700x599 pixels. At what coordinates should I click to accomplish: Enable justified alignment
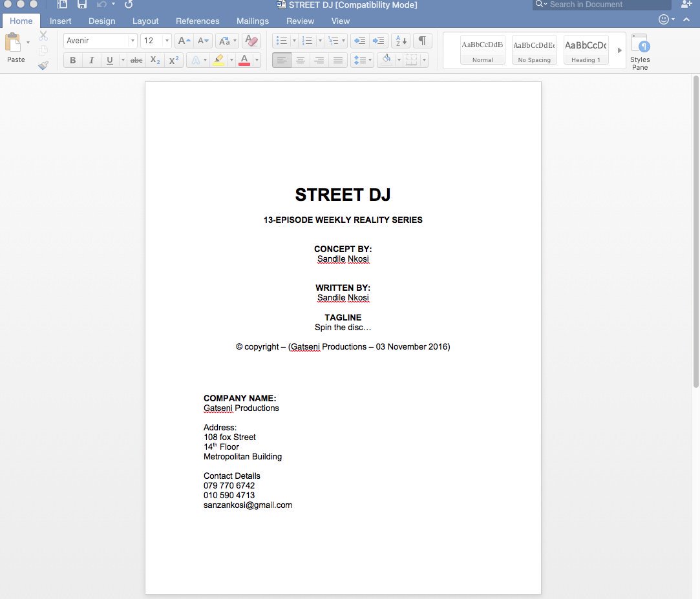point(337,59)
